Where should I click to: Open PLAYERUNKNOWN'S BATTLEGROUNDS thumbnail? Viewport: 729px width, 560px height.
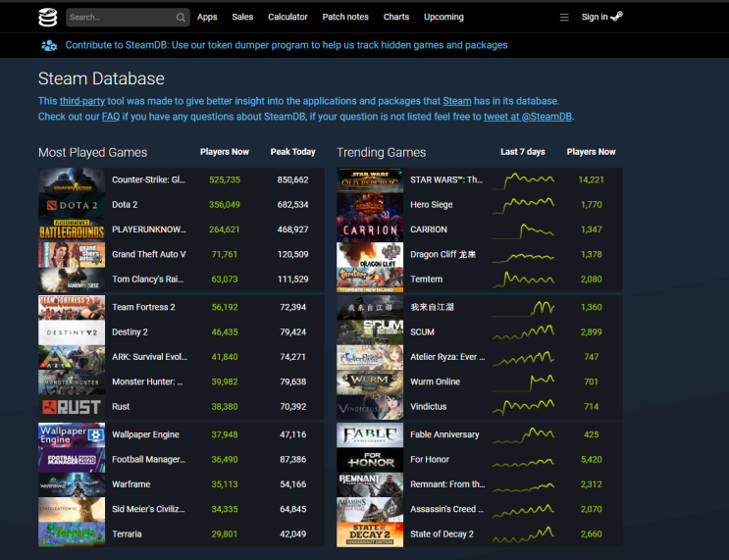pos(72,230)
